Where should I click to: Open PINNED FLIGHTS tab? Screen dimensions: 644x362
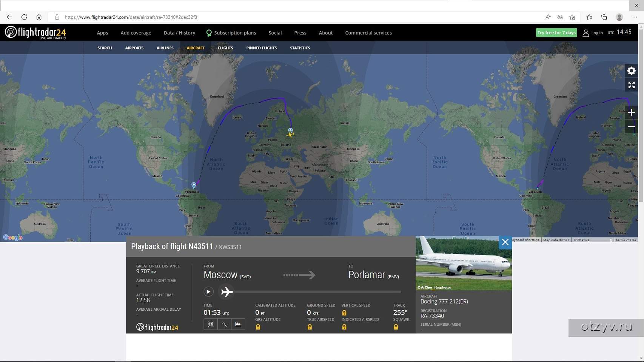tap(262, 48)
